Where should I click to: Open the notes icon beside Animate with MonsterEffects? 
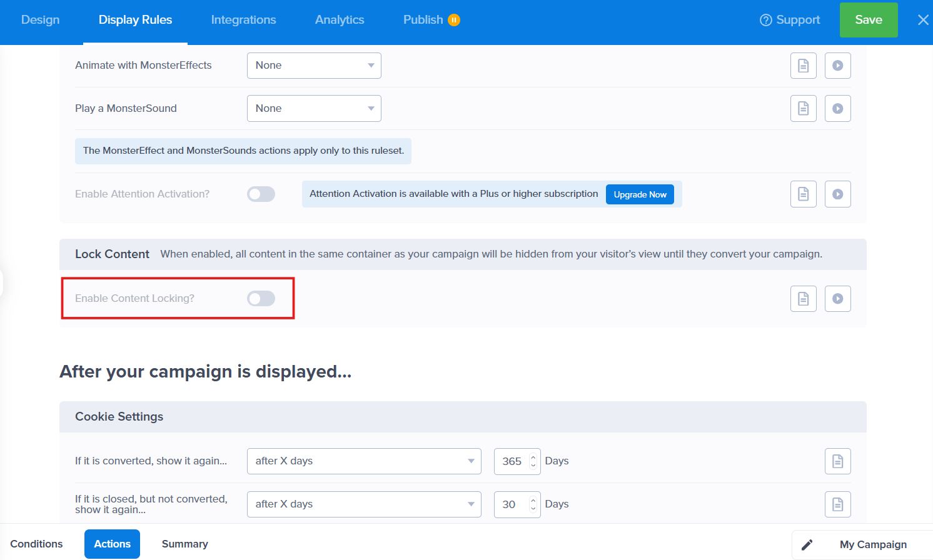pos(803,65)
